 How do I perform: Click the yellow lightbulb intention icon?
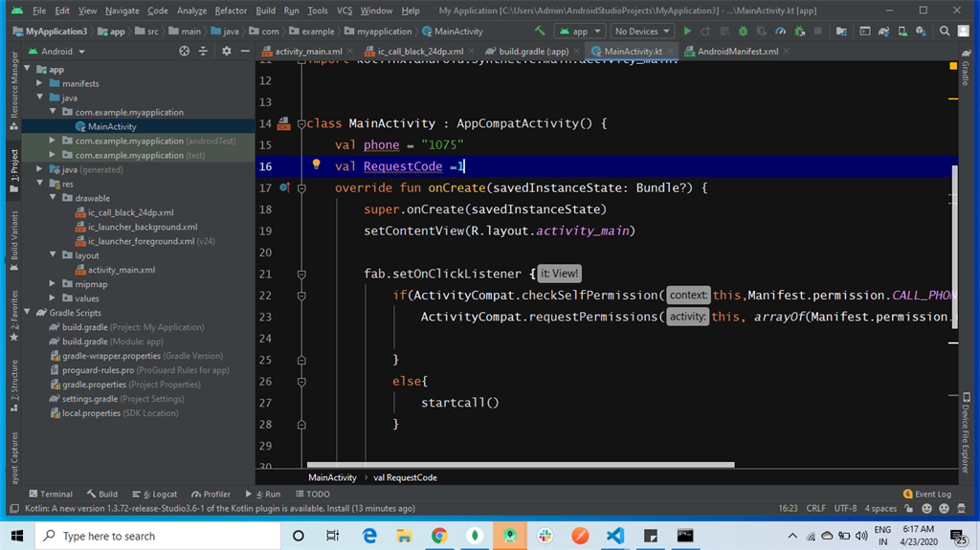pos(316,165)
